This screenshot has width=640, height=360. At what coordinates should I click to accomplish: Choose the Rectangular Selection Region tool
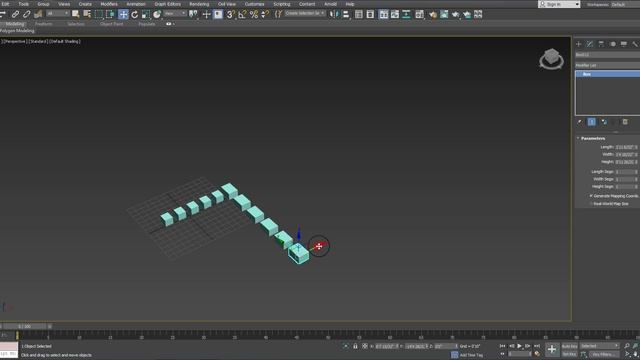click(x=98, y=14)
